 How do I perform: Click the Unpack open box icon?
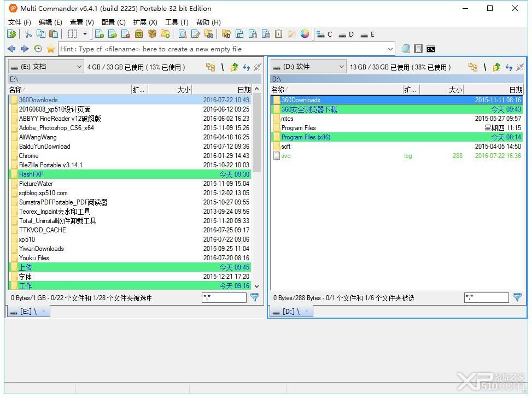[152, 34]
